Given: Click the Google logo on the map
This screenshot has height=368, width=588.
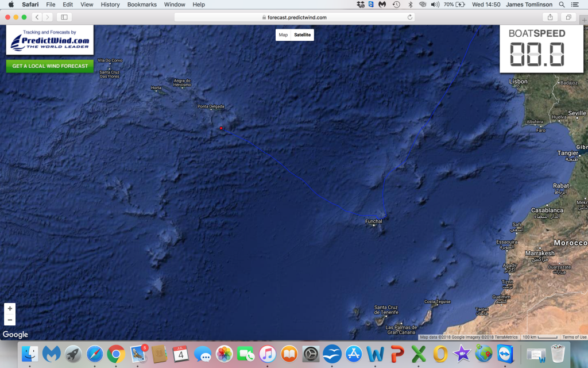Looking at the screenshot, I should pyautogui.click(x=16, y=334).
